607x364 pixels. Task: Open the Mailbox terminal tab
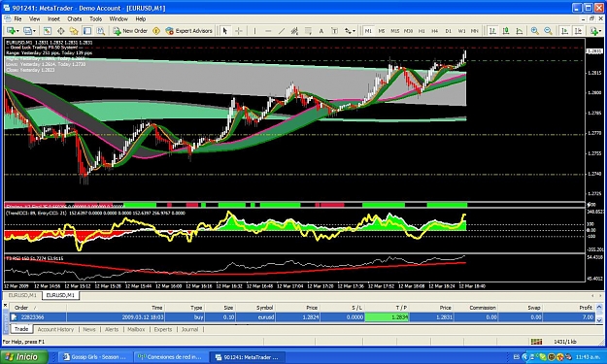tap(136, 329)
